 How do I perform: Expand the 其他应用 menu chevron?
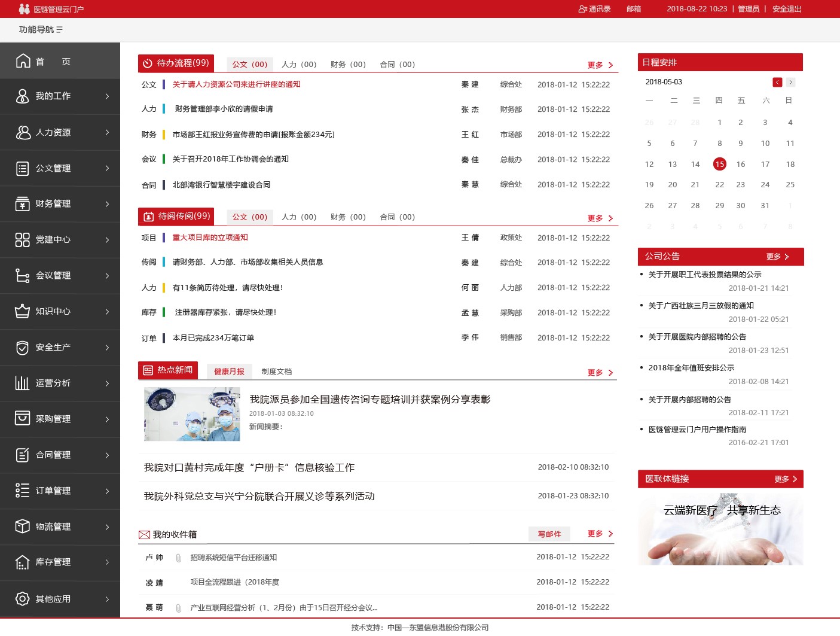click(x=107, y=599)
